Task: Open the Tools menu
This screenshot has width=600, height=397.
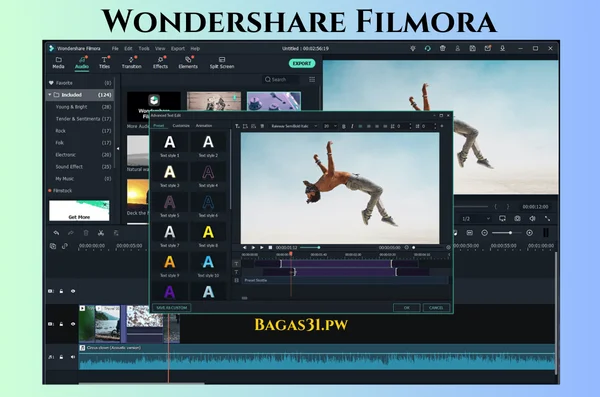Action: pyautogui.click(x=144, y=49)
